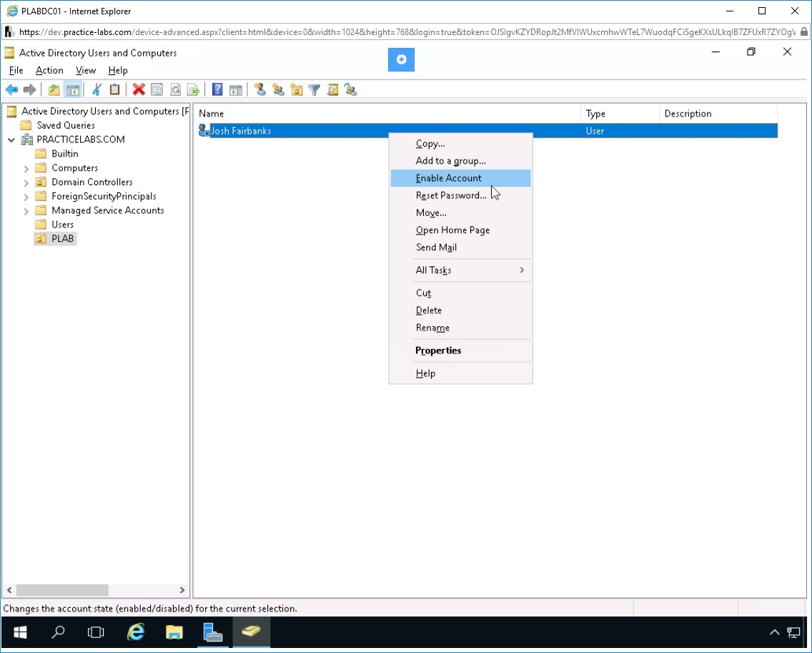The height and width of the screenshot is (653, 812).
Task: Click the blue plus button above window
Action: point(401,59)
